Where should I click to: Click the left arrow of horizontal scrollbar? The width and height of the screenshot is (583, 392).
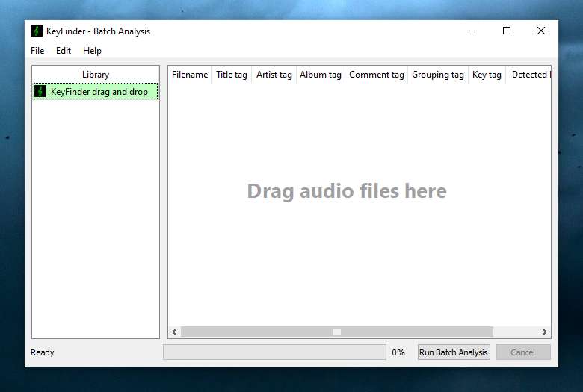174,332
